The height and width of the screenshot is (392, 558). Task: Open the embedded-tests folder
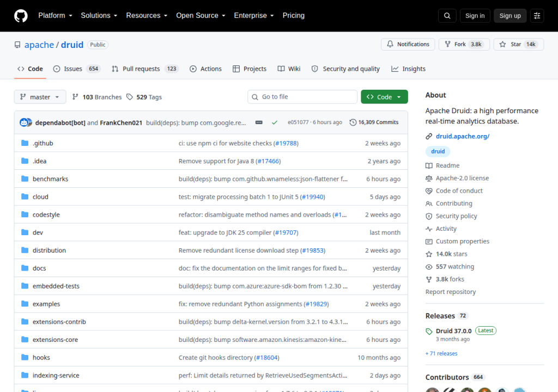point(56,286)
